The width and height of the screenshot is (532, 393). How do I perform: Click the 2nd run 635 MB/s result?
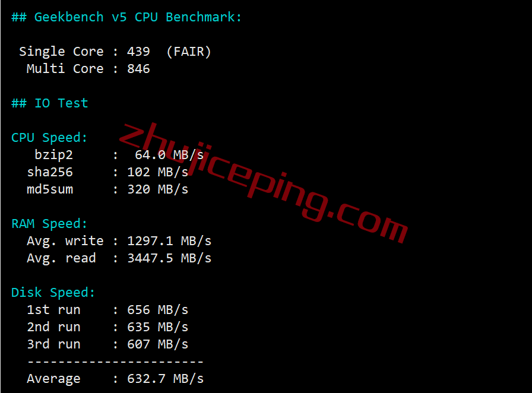click(157, 327)
